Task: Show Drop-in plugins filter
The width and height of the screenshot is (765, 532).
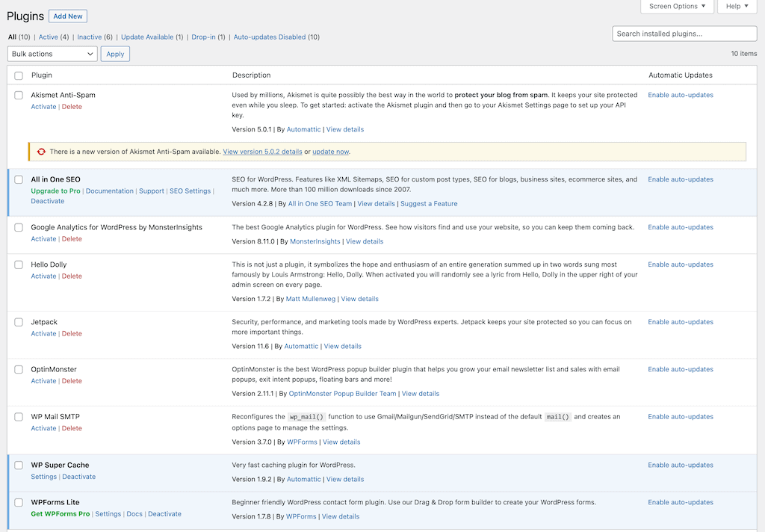Action: (203, 37)
